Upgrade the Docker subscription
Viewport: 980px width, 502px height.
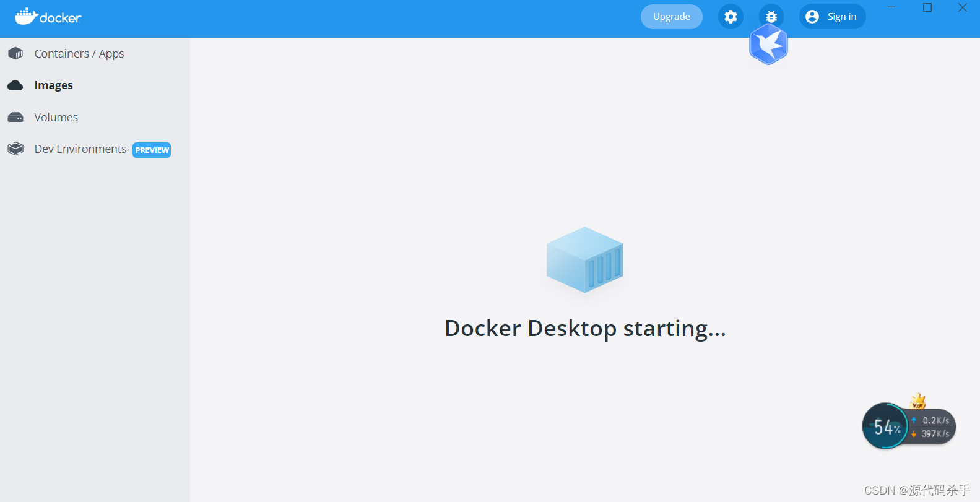tap(672, 17)
